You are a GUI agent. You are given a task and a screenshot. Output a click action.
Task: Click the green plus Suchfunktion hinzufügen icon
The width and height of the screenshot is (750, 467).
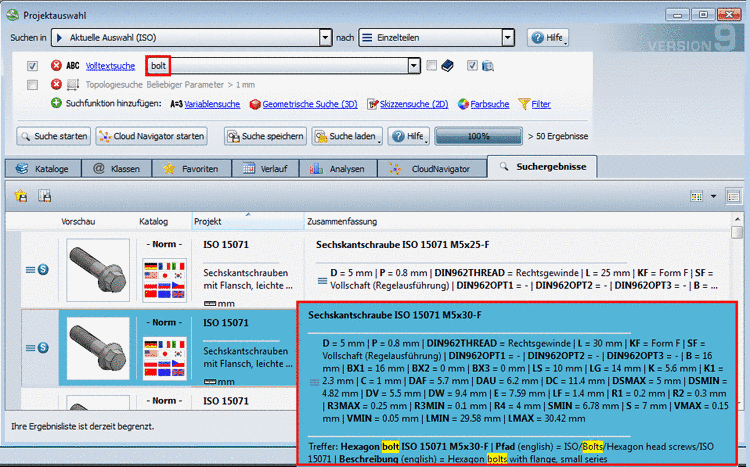(x=56, y=103)
